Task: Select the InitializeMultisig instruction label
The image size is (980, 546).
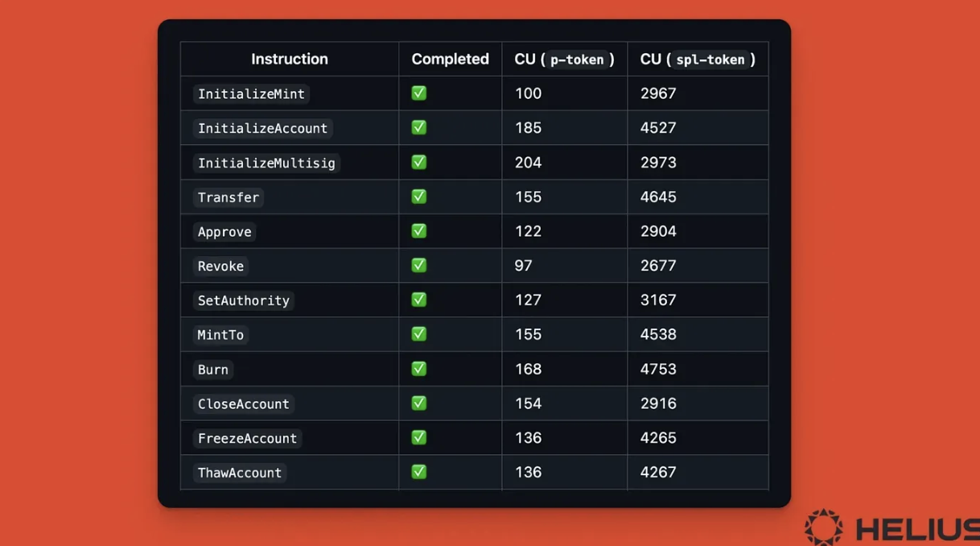Action: coord(266,163)
